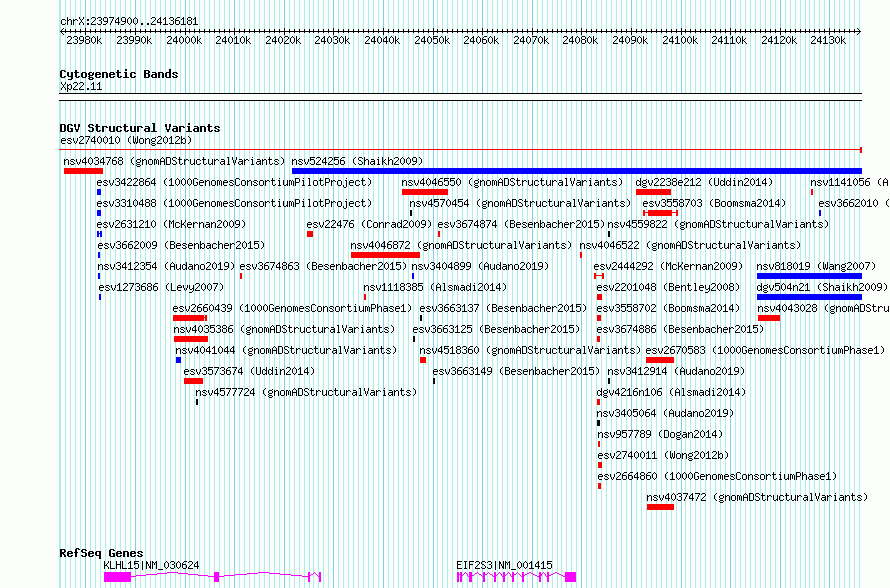Click the nsv1141056 variant label

(850, 182)
